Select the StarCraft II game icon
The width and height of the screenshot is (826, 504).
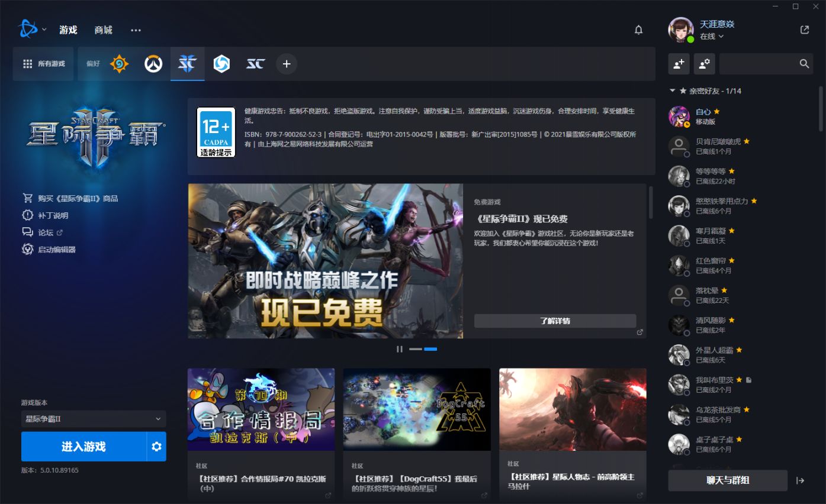coord(187,64)
